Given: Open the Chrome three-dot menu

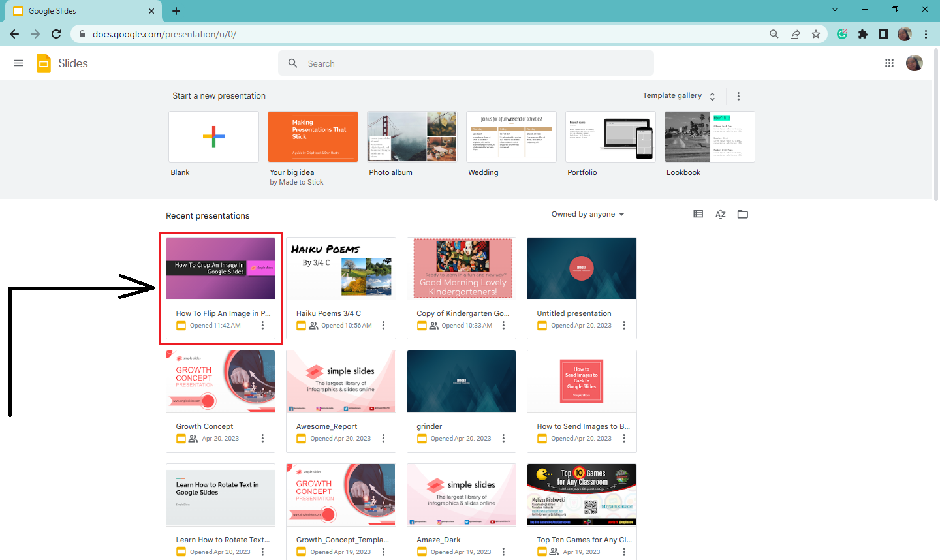Looking at the screenshot, I should click(926, 33).
